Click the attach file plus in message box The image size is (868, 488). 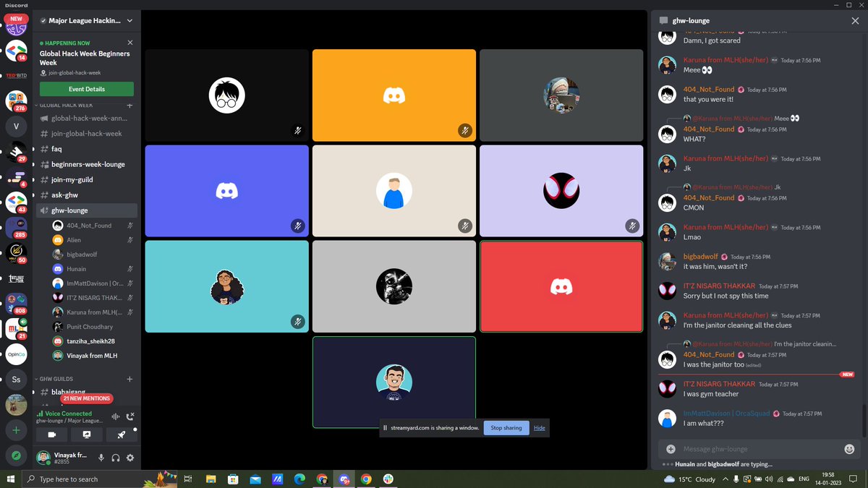[x=671, y=449]
